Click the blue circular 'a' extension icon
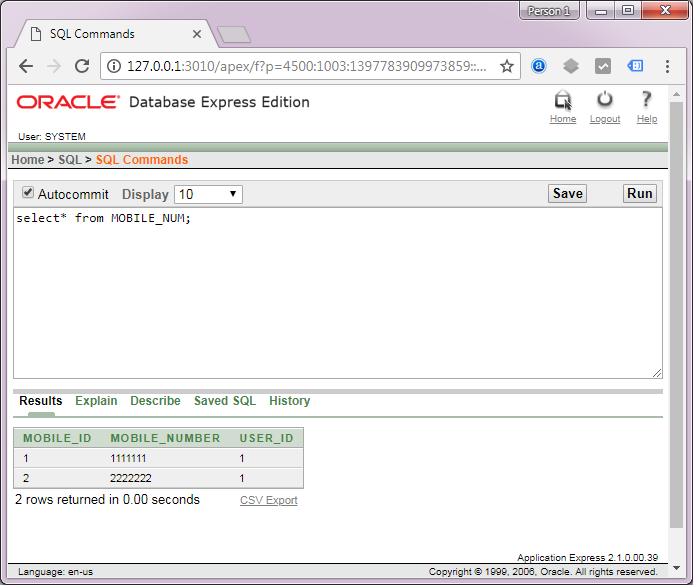 pyautogui.click(x=538, y=66)
